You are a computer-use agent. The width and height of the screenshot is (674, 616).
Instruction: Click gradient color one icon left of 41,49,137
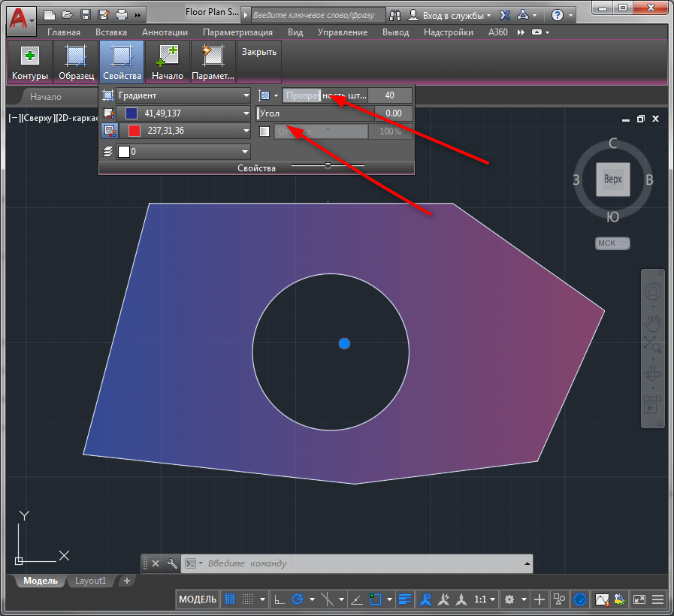[108, 113]
